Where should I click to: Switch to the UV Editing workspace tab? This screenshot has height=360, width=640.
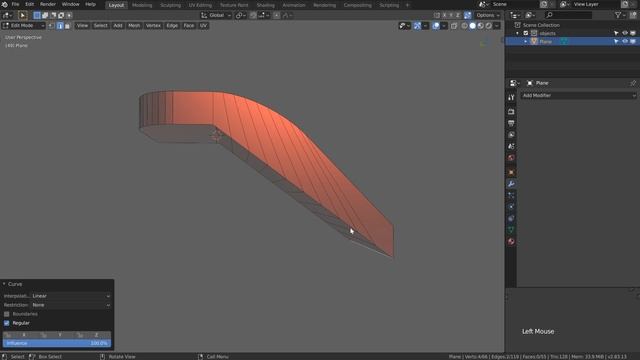coord(200,5)
